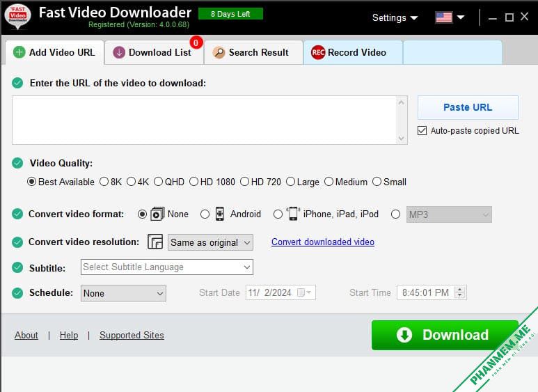
Task: Click the URL box scroll up arrow
Action: point(401,102)
